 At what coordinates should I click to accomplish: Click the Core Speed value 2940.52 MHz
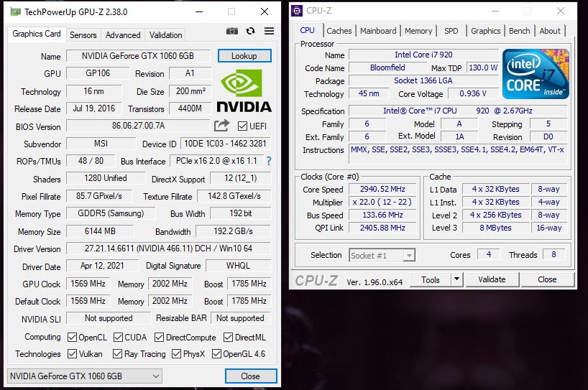click(382, 189)
